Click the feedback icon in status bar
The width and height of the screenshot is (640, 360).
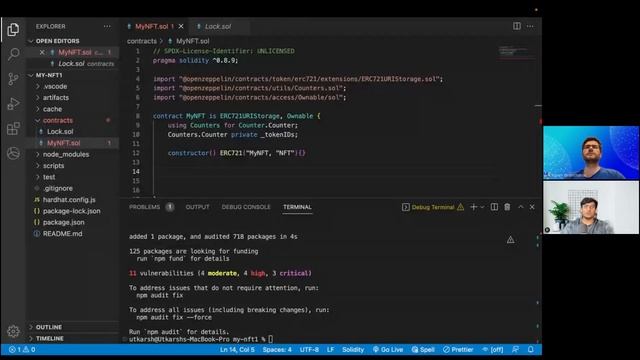(516, 349)
